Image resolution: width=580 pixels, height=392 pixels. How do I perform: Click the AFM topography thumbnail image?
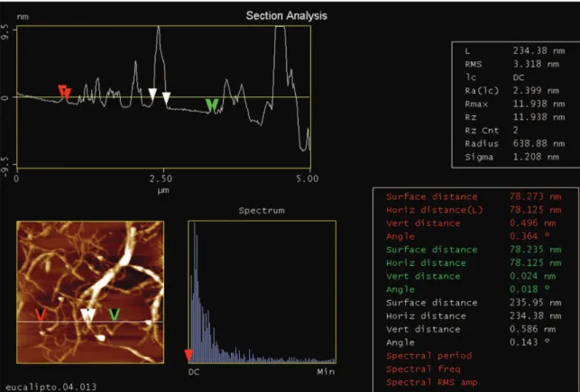90,292
